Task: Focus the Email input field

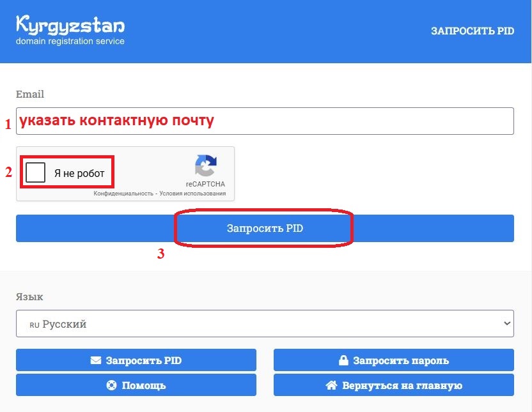Action: [x=265, y=121]
